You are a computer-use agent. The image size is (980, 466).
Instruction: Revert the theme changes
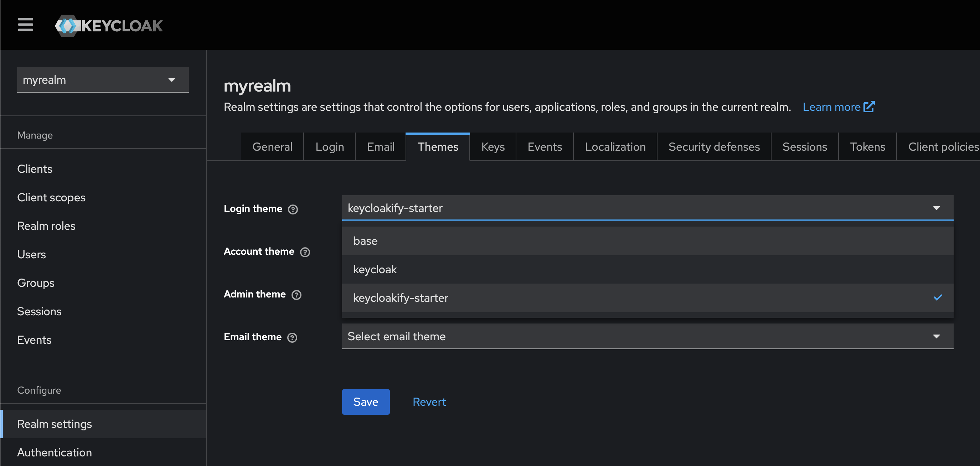point(429,402)
